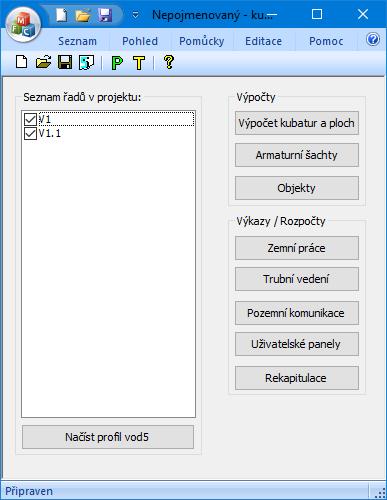The image size is (387, 500).
Task: Click the yellow question mark toolbar icon
Action: pos(169,62)
